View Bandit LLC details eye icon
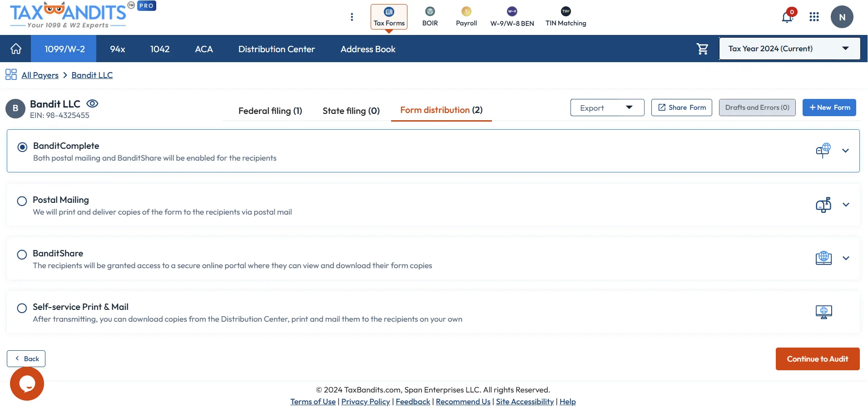The image size is (868, 407). tap(92, 103)
